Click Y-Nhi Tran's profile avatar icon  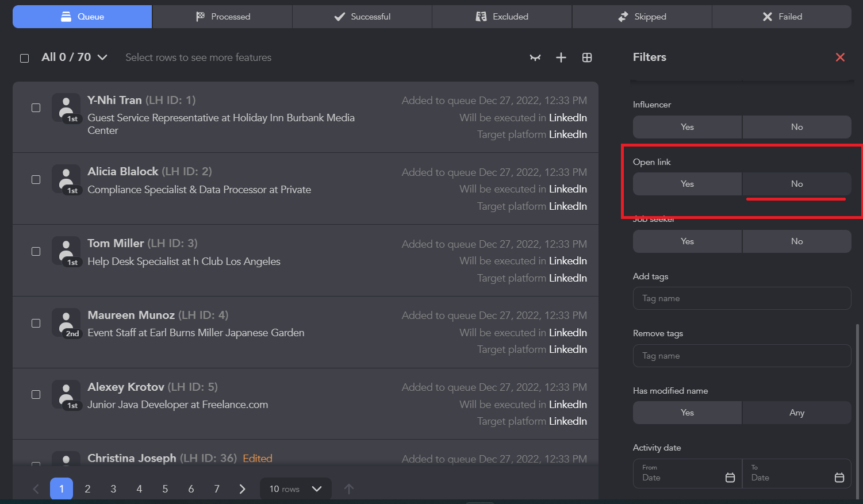tap(66, 107)
